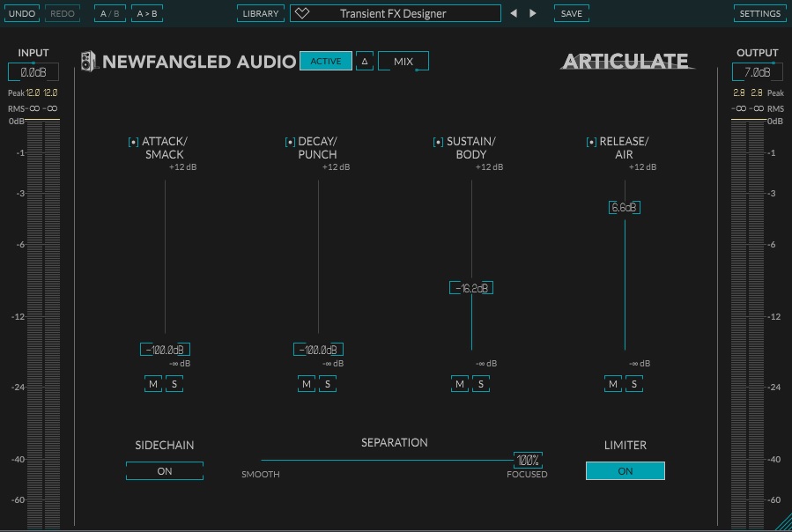Viewport: 792px width, 532px height.
Task: Open the preset LIBRARY
Action: coord(261,13)
